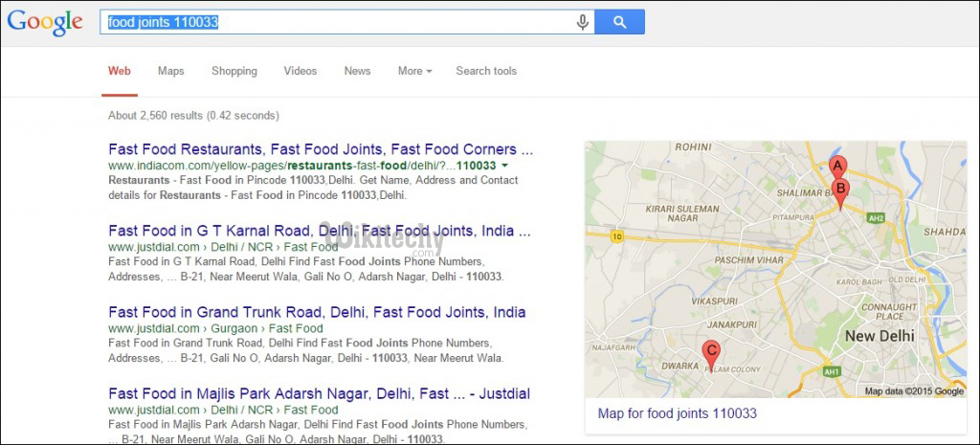Click the New Delhi map thumbnail

point(775,269)
